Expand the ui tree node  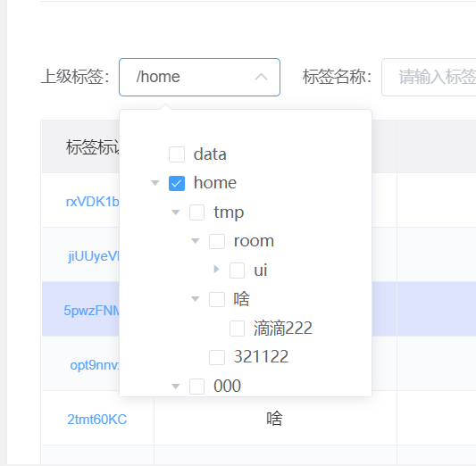tap(216, 269)
